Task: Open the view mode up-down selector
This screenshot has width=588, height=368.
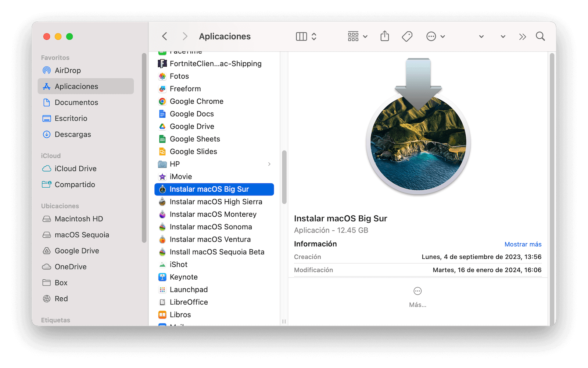Action: pyautogui.click(x=314, y=36)
